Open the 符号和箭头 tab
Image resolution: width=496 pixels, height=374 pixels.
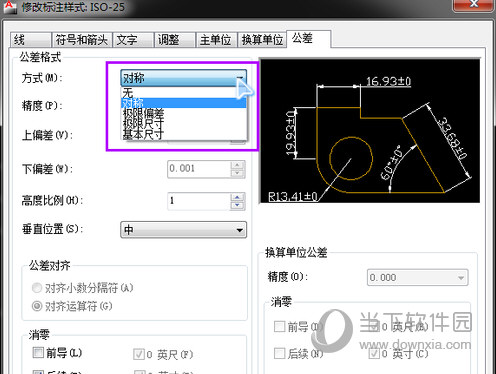(82, 40)
